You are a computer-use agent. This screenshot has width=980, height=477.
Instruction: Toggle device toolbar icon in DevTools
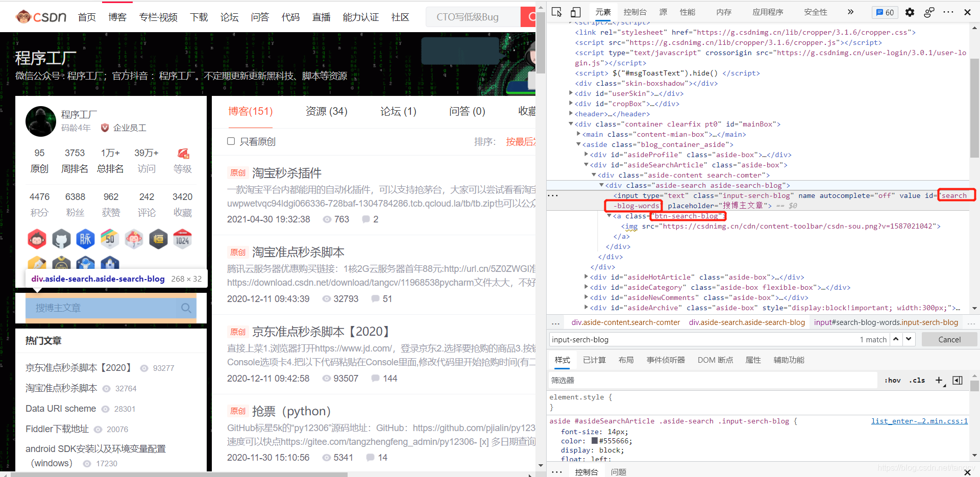[575, 12]
